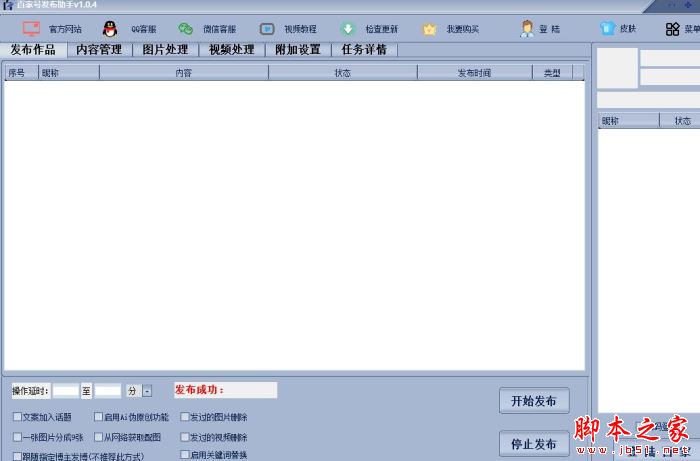Image resolution: width=700 pixels, height=461 pixels.
Task: Click the first 操作延时 input field
Action: click(x=66, y=391)
